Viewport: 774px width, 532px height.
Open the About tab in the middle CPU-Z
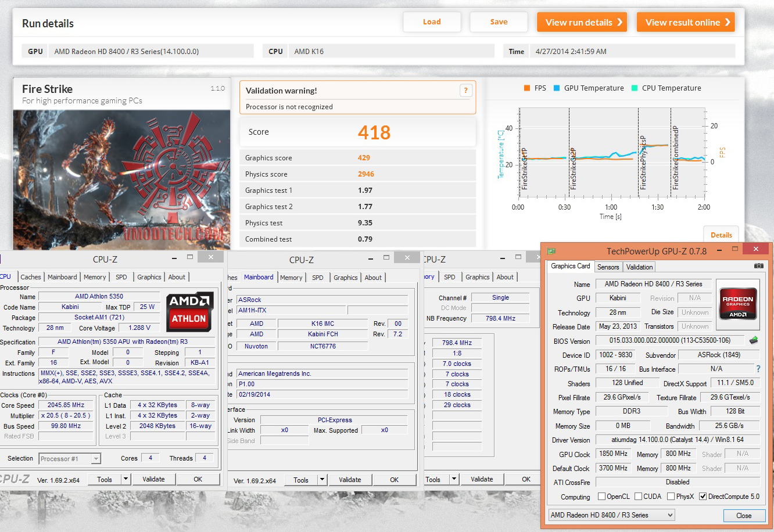(373, 278)
